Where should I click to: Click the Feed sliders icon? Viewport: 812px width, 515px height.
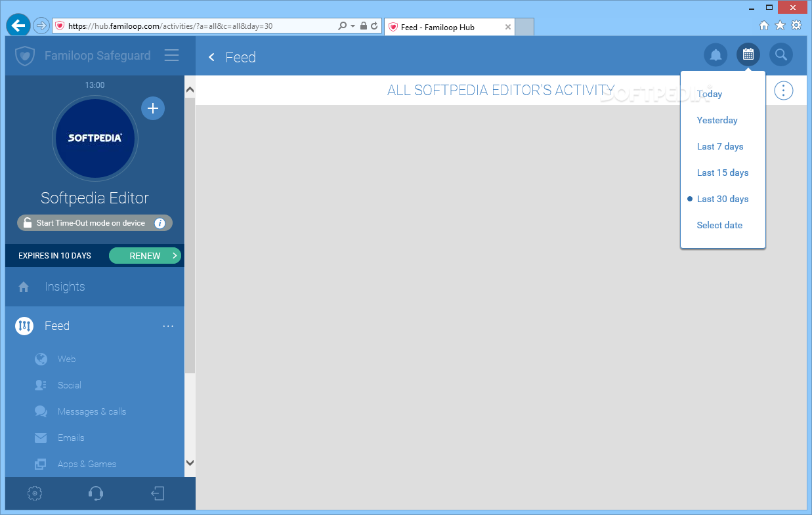[24, 325]
